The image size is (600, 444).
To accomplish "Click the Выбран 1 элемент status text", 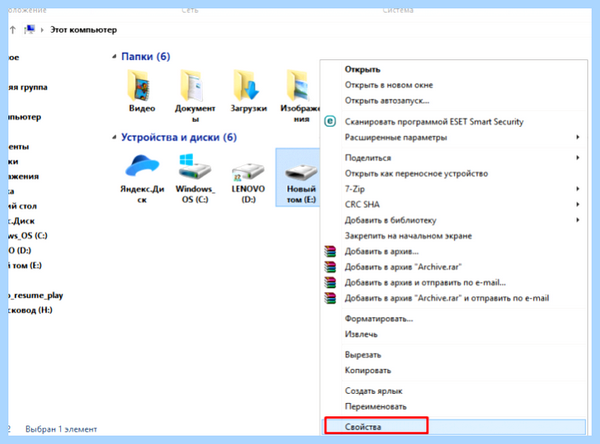I will (x=61, y=429).
